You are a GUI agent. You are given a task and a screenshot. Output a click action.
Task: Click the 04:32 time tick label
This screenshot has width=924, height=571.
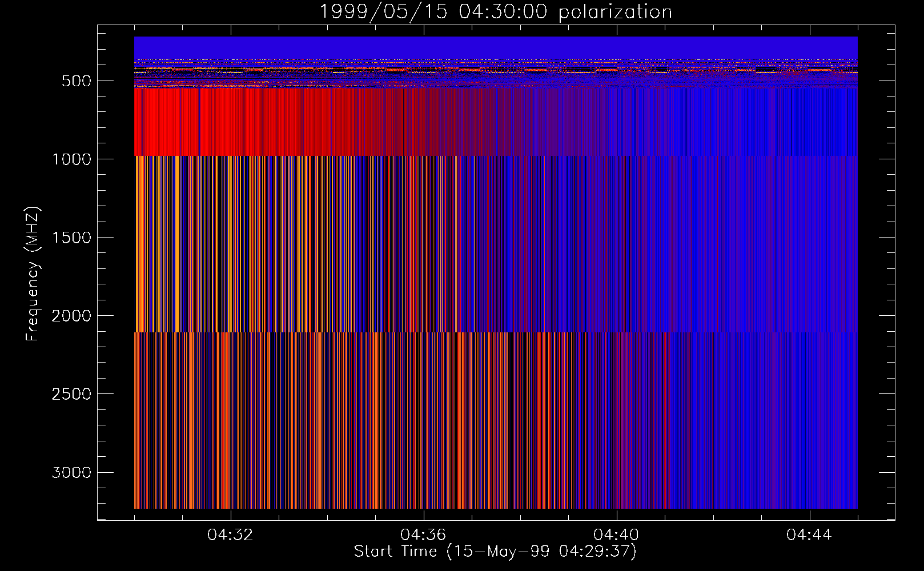[230, 535]
